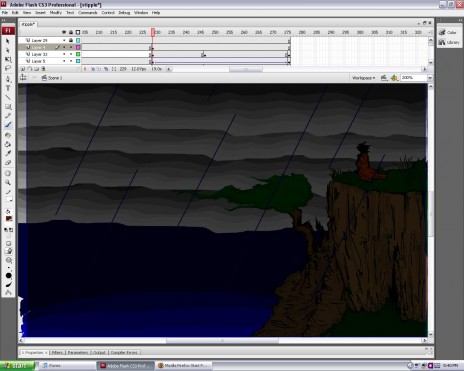Open the zoom percentage dropdown arrow

click(430, 78)
